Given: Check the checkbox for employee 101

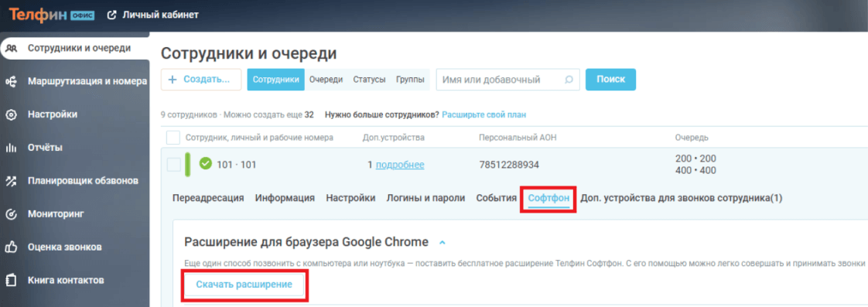Looking at the screenshot, I should (173, 164).
